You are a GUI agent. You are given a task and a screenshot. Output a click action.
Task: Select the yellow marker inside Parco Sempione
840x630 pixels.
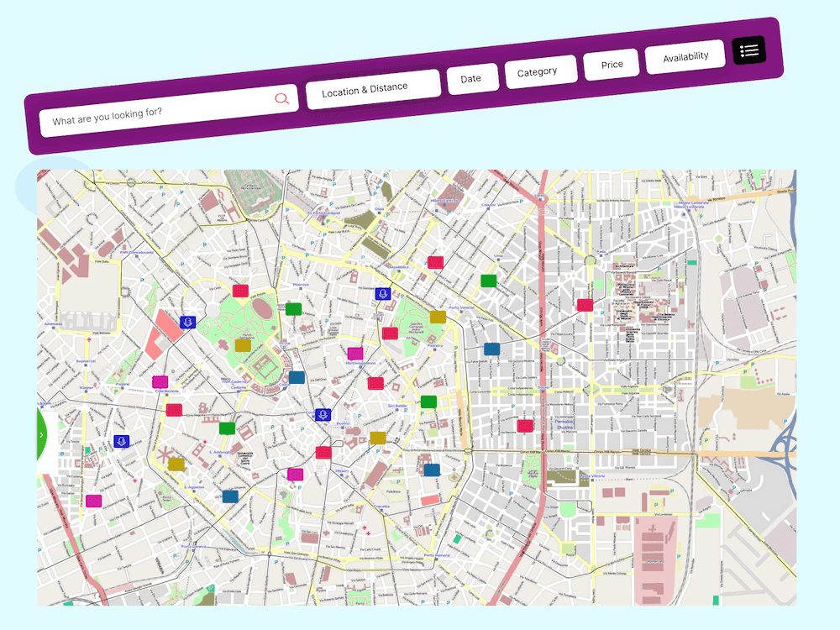pyautogui.click(x=243, y=345)
